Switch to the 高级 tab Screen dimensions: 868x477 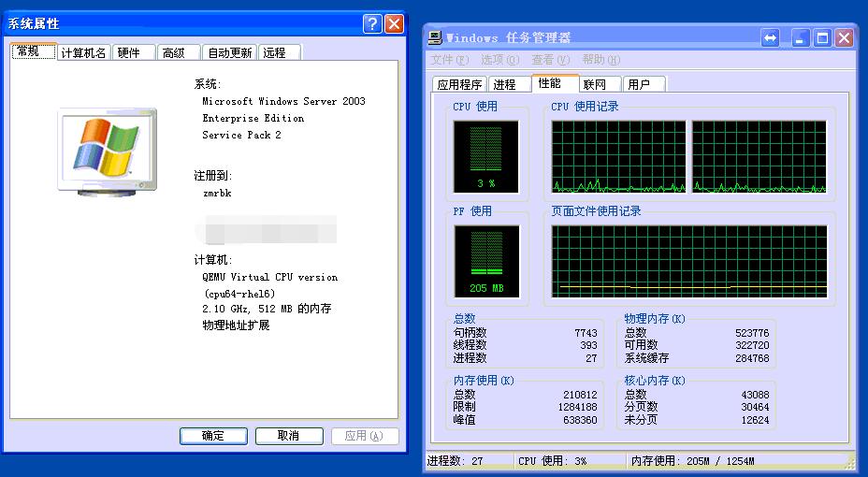(x=179, y=52)
